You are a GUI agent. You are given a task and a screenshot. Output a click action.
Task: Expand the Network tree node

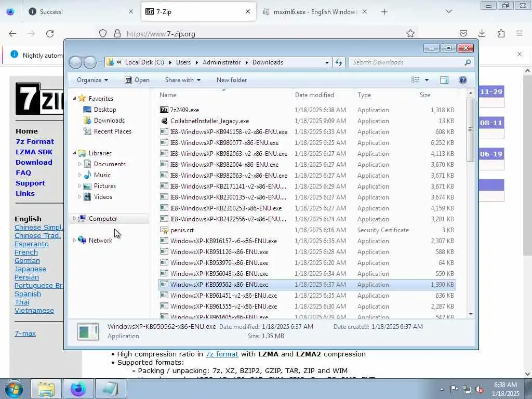coord(74,241)
